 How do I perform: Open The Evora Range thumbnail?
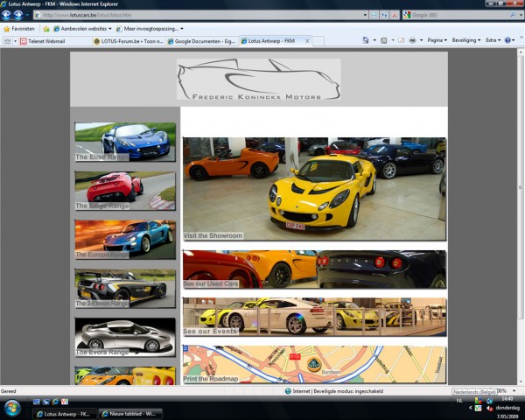[125, 337]
